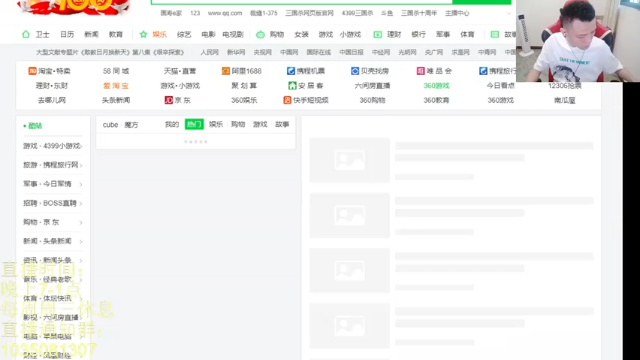Screen dimensions: 640x360
Task: Open 小游戏 in the top navigation bar
Action: click(350, 35)
